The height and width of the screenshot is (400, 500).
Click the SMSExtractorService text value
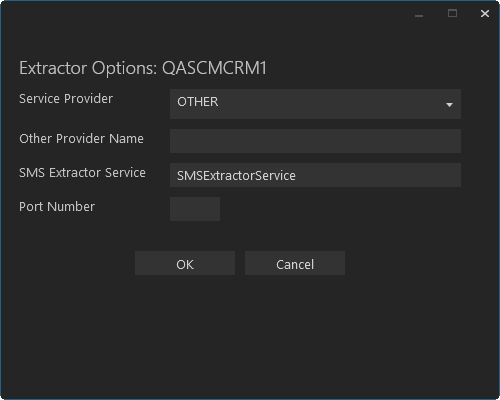click(x=236, y=176)
